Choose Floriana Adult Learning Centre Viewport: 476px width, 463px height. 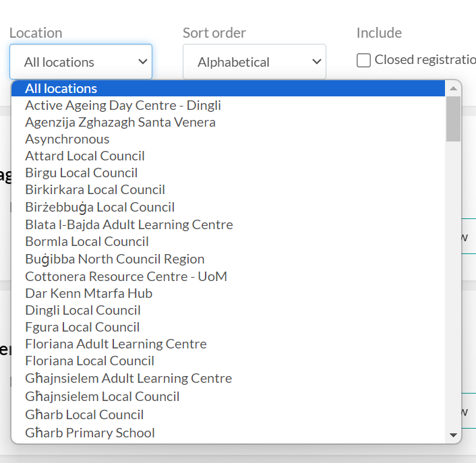click(x=116, y=344)
